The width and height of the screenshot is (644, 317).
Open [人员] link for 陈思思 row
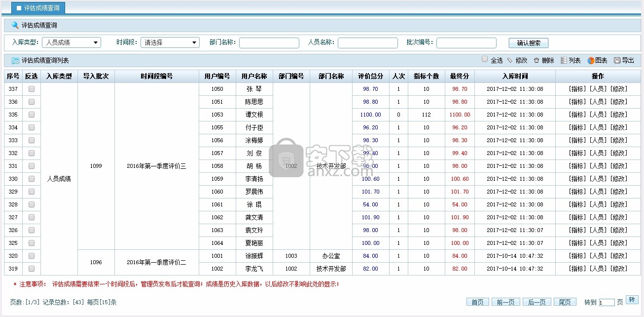(x=598, y=102)
